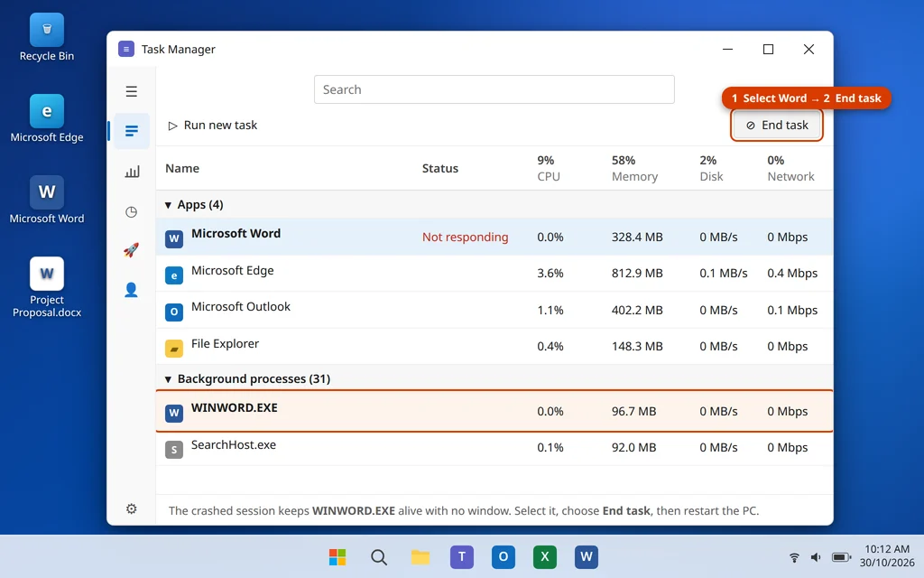Open Recycle Bin desktop icon
Screen dimensions: 924x578
[x=47, y=37]
